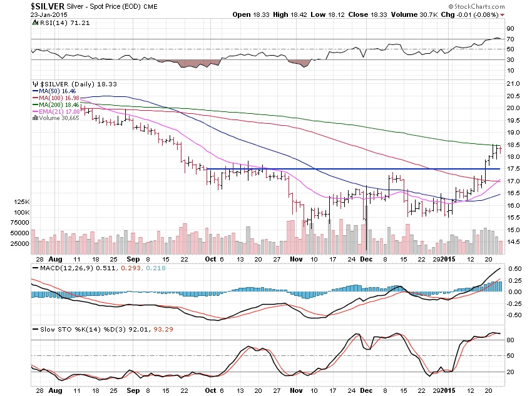The height and width of the screenshot is (396, 532).
Task: Click the volume axis label 25000
Action: point(20,243)
